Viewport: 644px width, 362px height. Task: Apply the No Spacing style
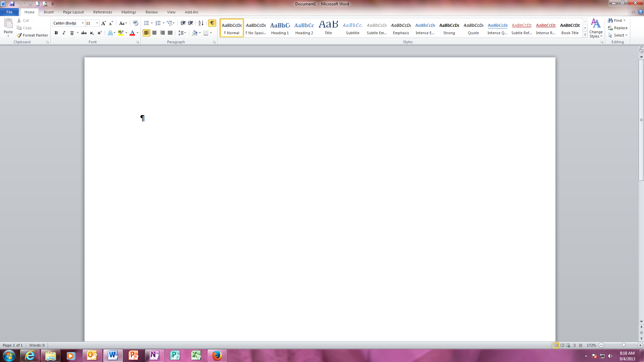click(256, 28)
